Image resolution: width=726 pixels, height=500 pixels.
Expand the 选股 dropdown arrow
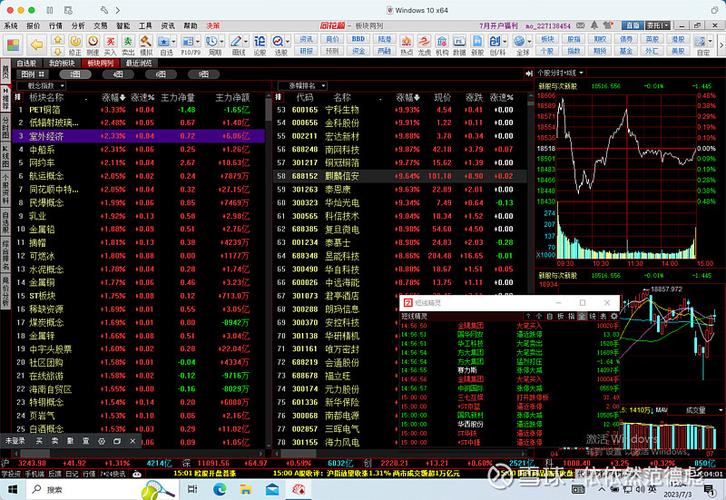(x=288, y=41)
